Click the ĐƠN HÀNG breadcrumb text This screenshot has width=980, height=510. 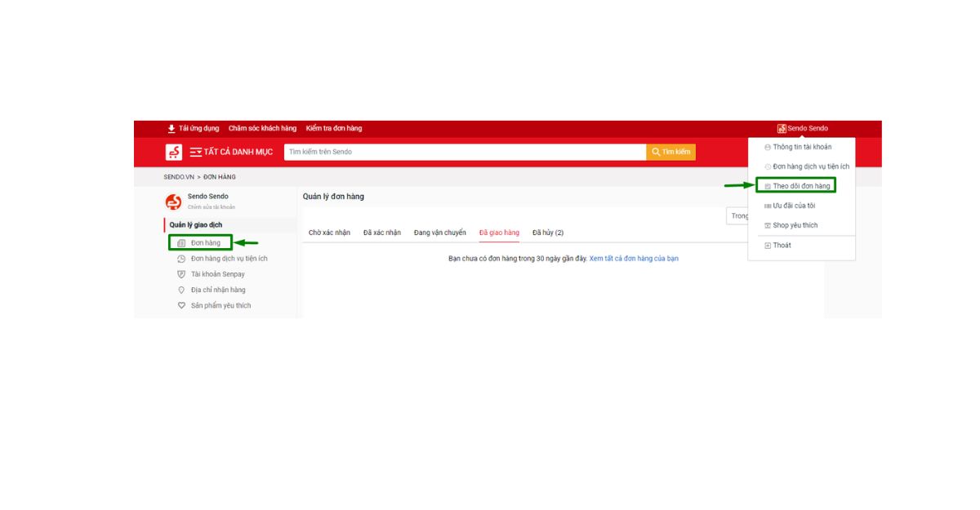(x=220, y=177)
